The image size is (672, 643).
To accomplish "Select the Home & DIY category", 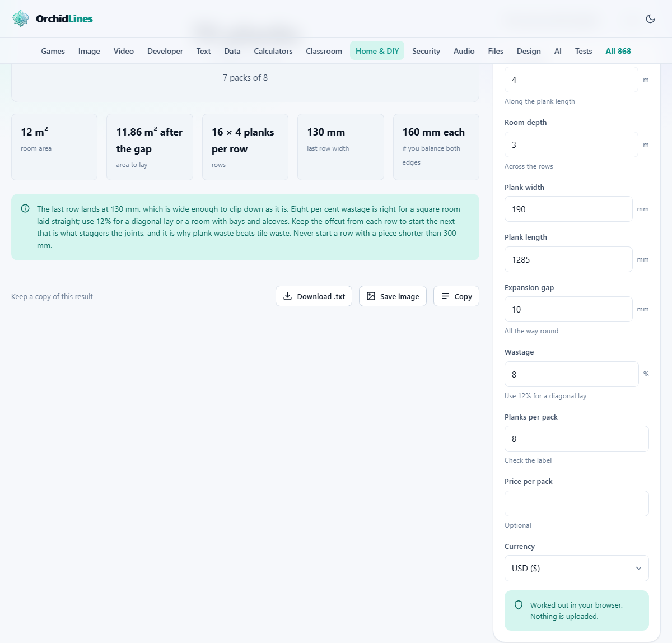I will pyautogui.click(x=377, y=51).
